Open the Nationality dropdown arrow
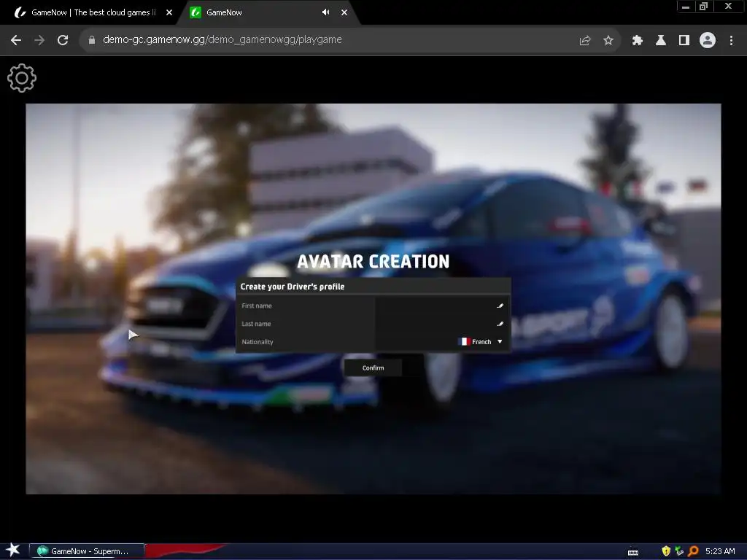This screenshot has width=747, height=560. [500, 341]
